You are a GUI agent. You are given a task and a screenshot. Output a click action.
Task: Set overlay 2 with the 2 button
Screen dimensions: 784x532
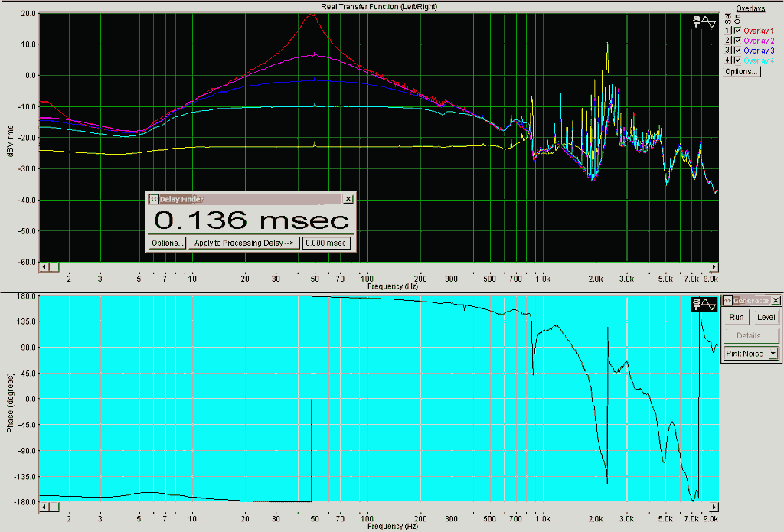(728, 41)
